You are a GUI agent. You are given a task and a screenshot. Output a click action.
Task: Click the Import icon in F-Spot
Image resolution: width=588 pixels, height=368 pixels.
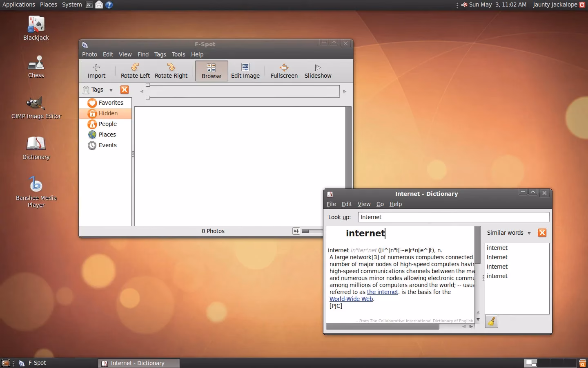pos(96,71)
